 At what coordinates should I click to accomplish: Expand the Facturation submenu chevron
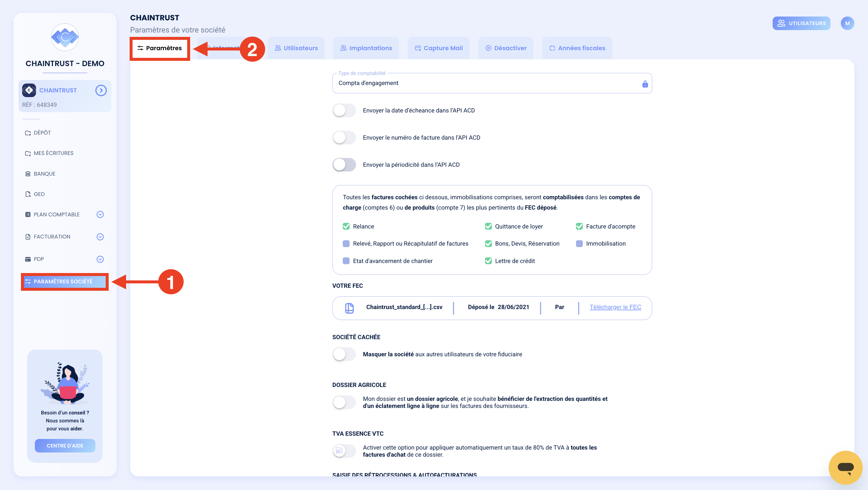tap(100, 237)
